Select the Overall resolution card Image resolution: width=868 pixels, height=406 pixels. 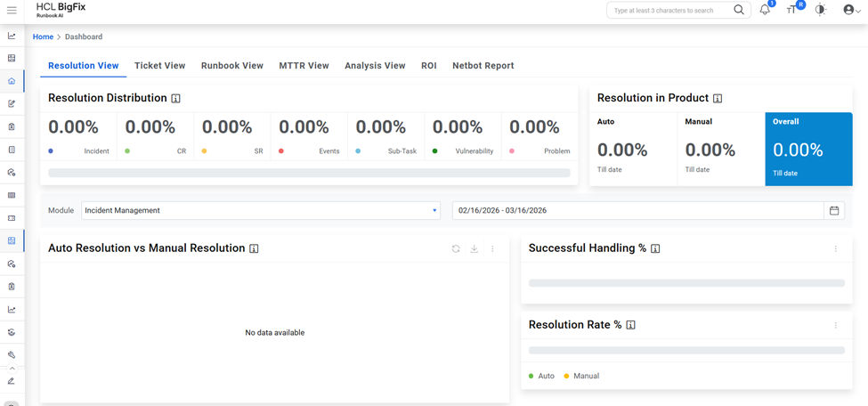coord(808,149)
